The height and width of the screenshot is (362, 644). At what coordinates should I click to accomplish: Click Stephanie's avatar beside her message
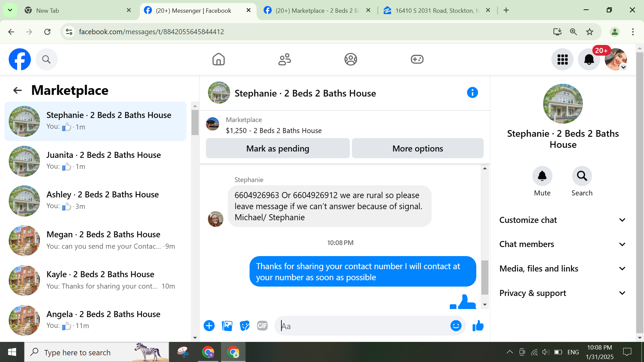pos(216,219)
